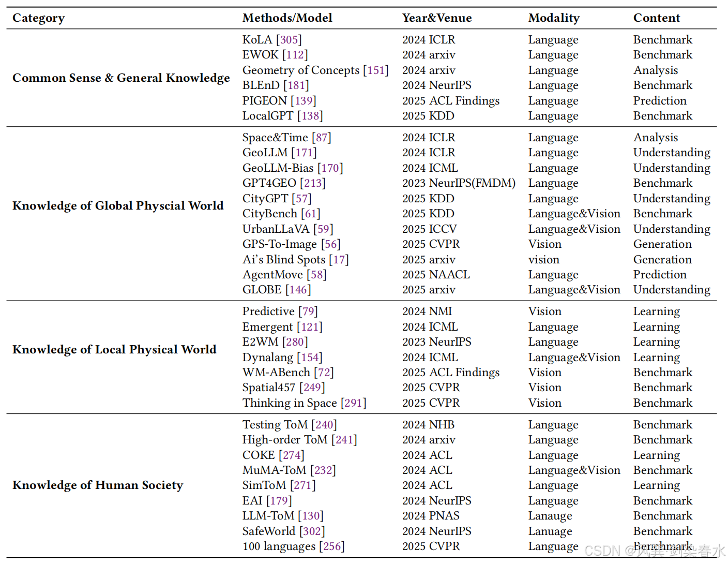Select 'Vision' in the Predictive row
The height and width of the screenshot is (564, 728).
545,311
